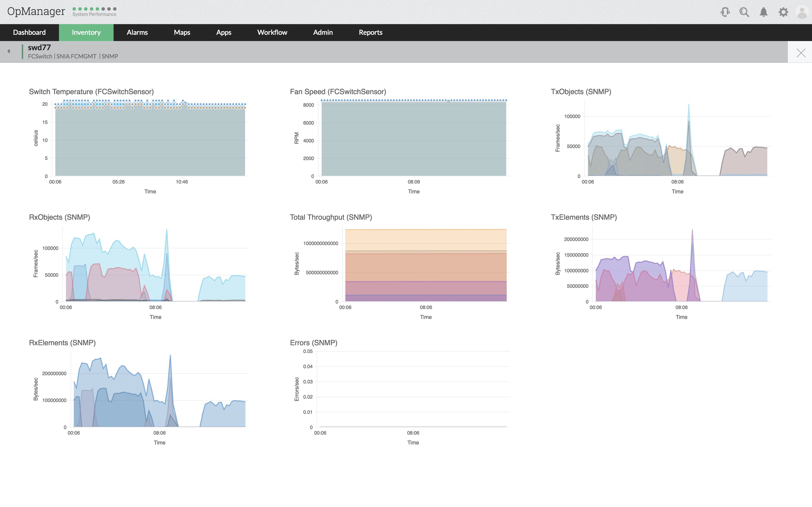Open the Inventory menu item

tap(86, 32)
